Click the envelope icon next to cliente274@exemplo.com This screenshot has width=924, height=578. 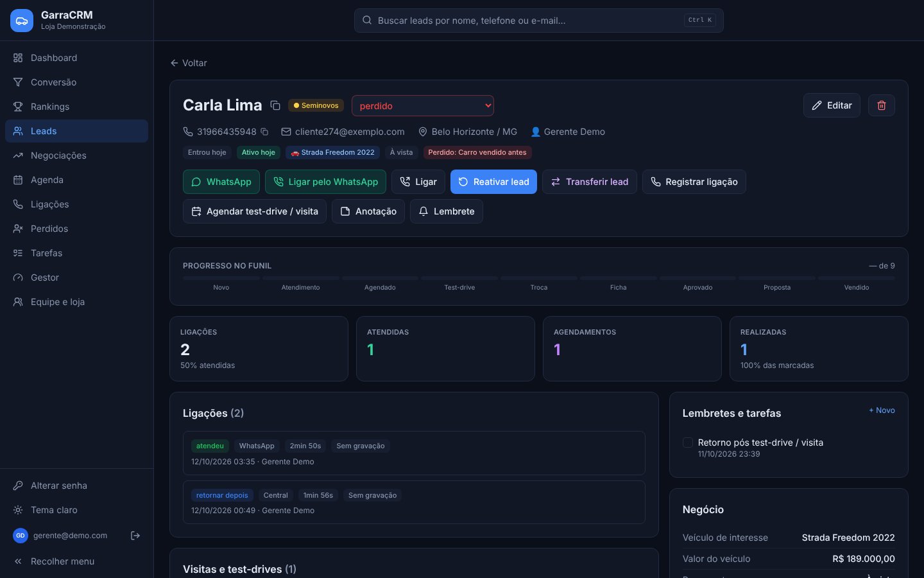pos(286,132)
